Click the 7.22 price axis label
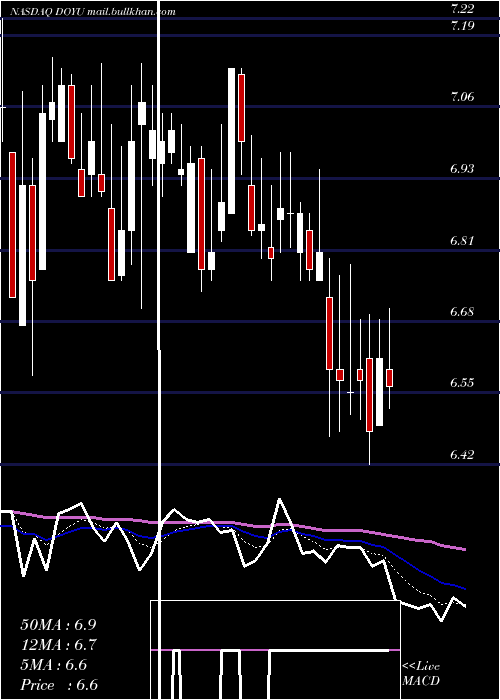 pyautogui.click(x=462, y=8)
